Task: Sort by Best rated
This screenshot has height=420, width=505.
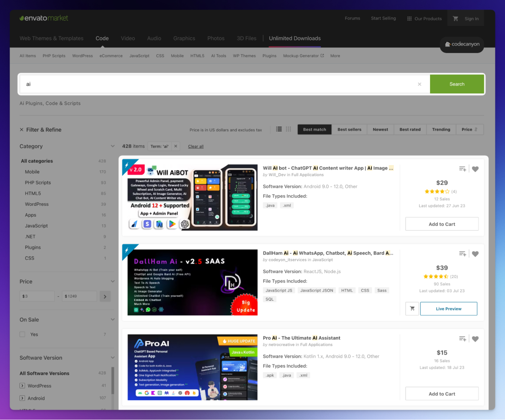Action: (410, 129)
